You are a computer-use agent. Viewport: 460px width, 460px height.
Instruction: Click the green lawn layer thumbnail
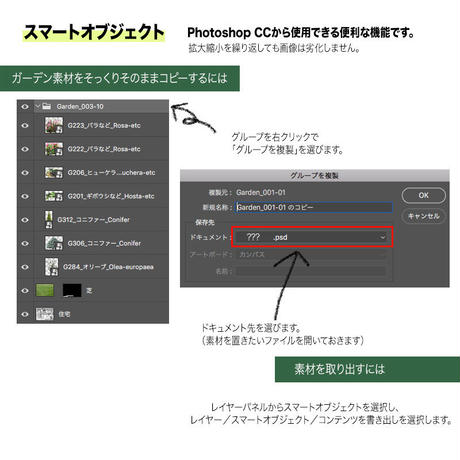coord(45,291)
